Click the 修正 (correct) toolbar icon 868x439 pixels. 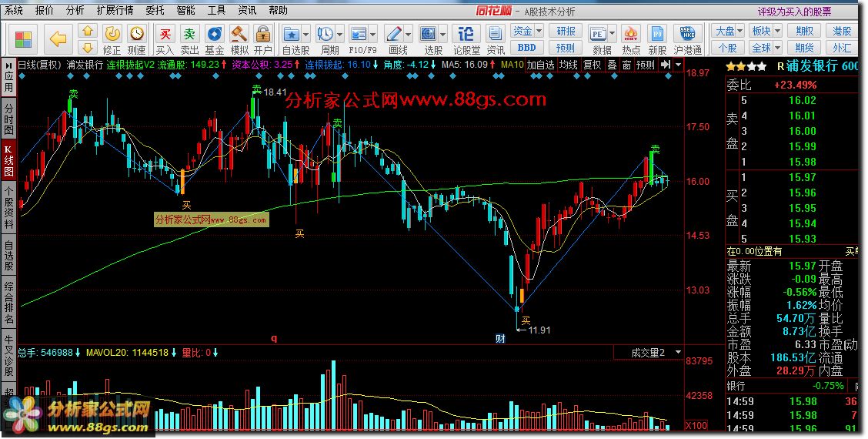coord(112,35)
